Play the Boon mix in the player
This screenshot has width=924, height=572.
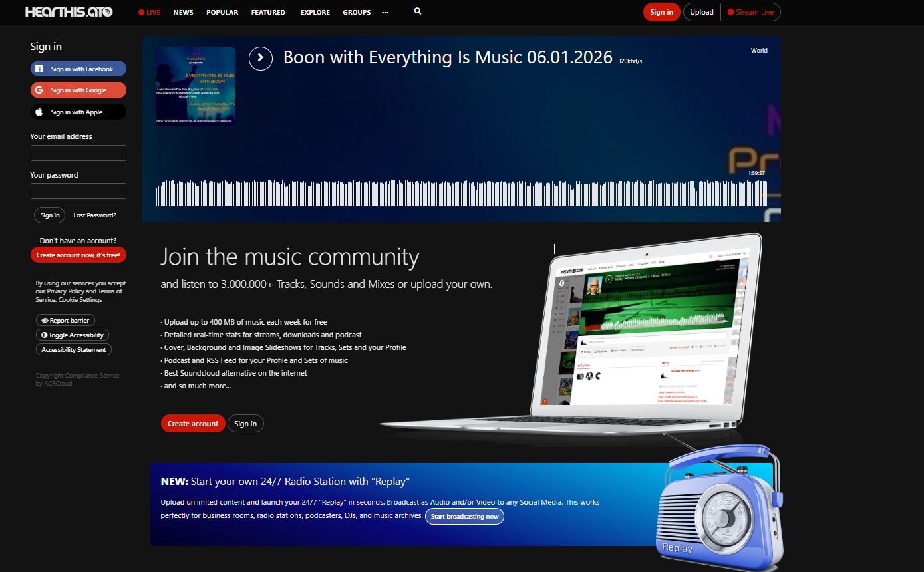click(x=261, y=59)
